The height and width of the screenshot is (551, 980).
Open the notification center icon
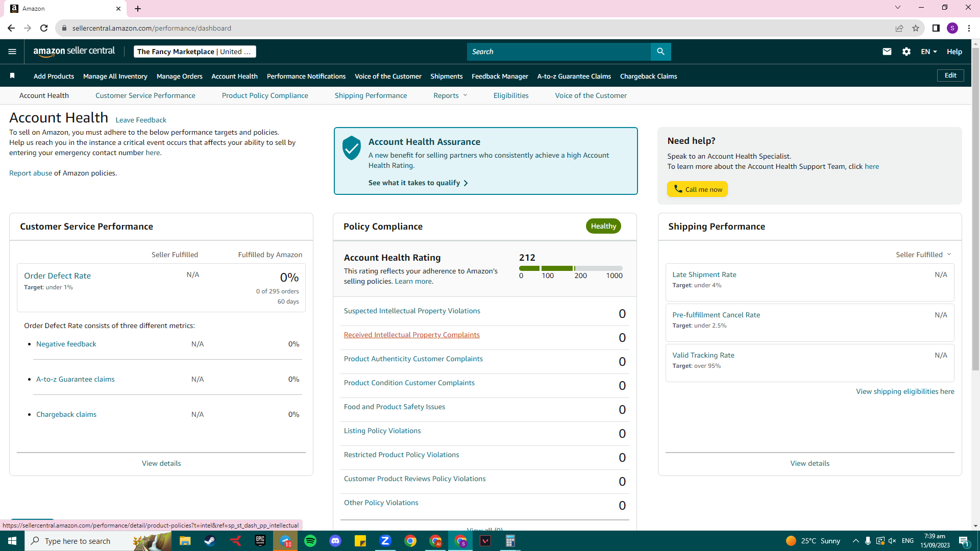pos(964,541)
